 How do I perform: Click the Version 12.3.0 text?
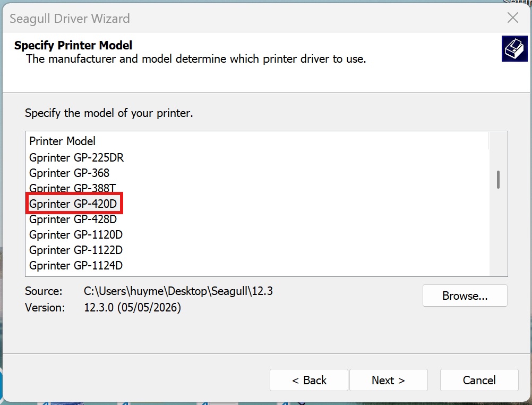pos(132,308)
